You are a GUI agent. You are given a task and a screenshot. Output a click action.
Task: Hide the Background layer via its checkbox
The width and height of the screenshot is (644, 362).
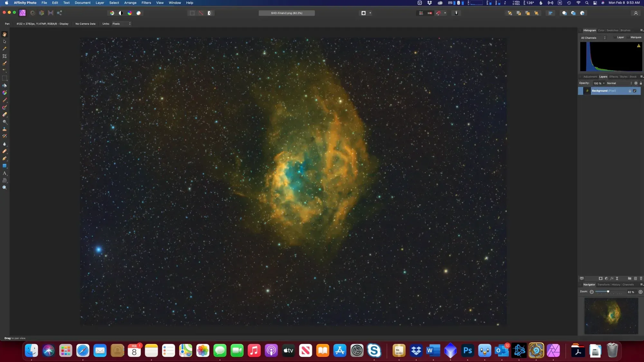coord(635,91)
